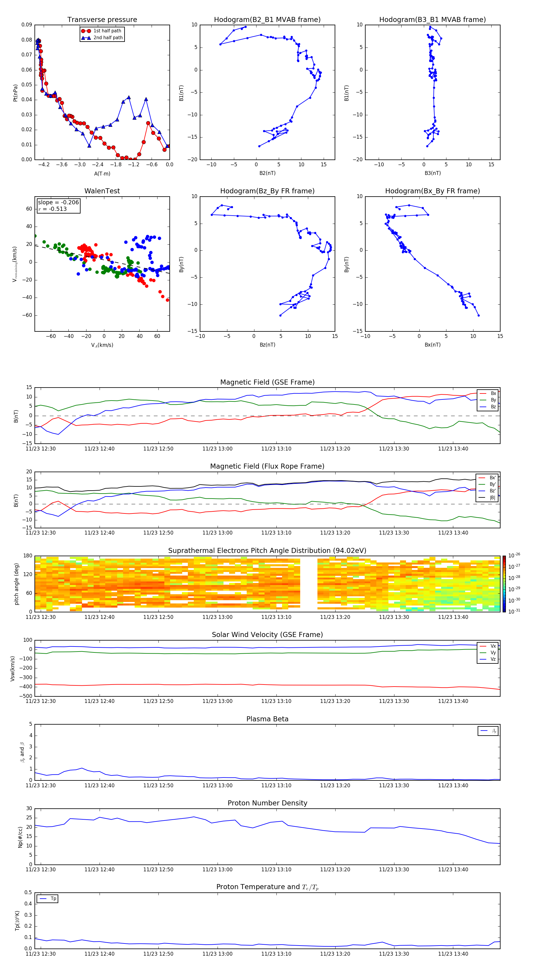The width and height of the screenshot is (535, 980).
Task: Click the "Magnetic Field (GSE Frame)" title
Action: [x=267, y=382]
